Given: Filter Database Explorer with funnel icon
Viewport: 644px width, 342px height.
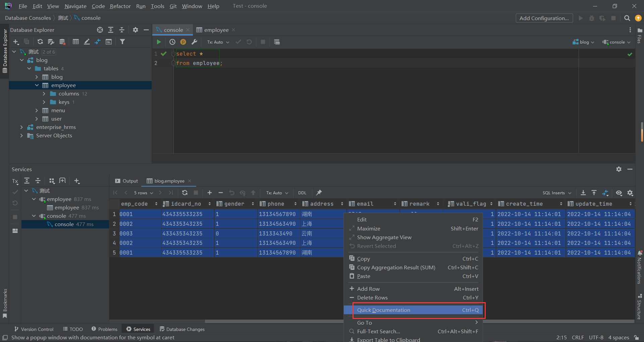Looking at the screenshot, I should 122,42.
